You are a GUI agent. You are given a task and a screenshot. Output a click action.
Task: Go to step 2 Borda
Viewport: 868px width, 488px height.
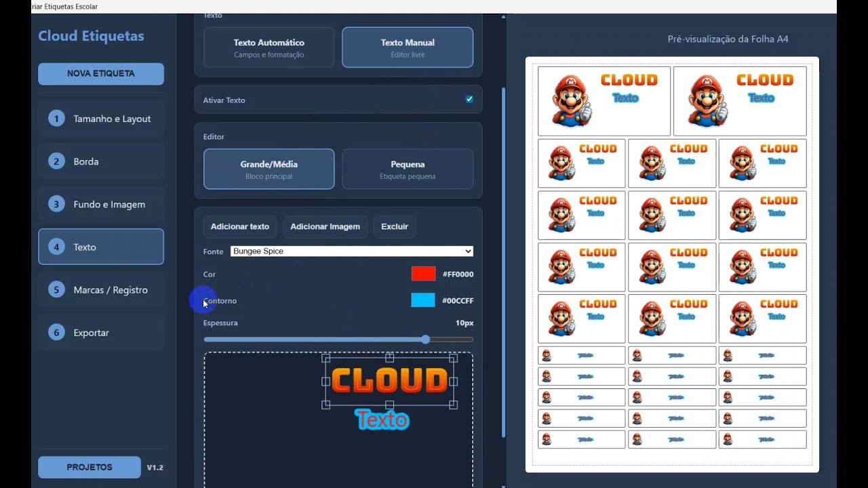point(101,161)
